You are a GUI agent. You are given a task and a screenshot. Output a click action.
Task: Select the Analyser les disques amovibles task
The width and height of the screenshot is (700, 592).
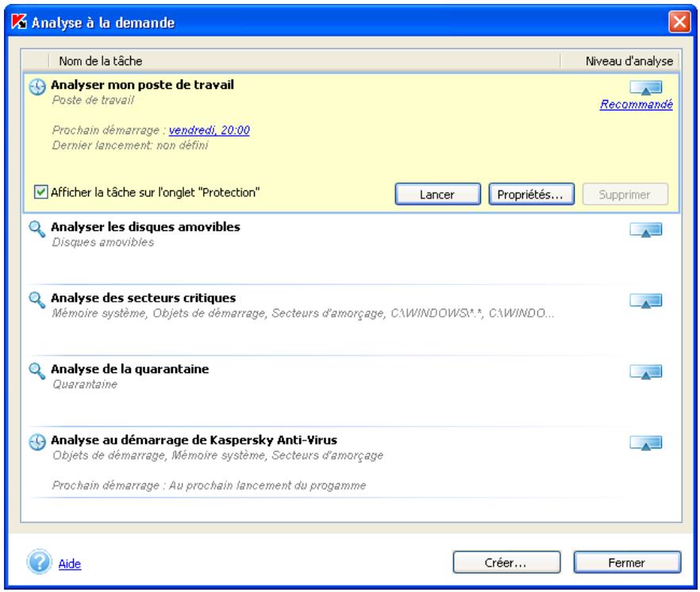pos(352,248)
